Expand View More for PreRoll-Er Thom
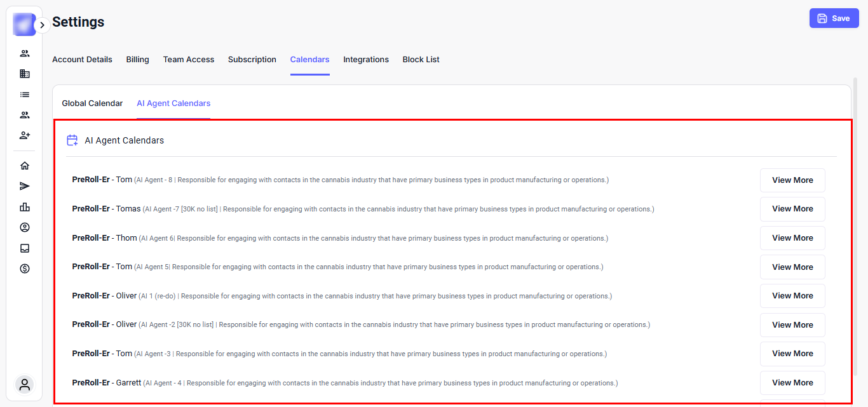This screenshot has width=868, height=407. pos(792,238)
